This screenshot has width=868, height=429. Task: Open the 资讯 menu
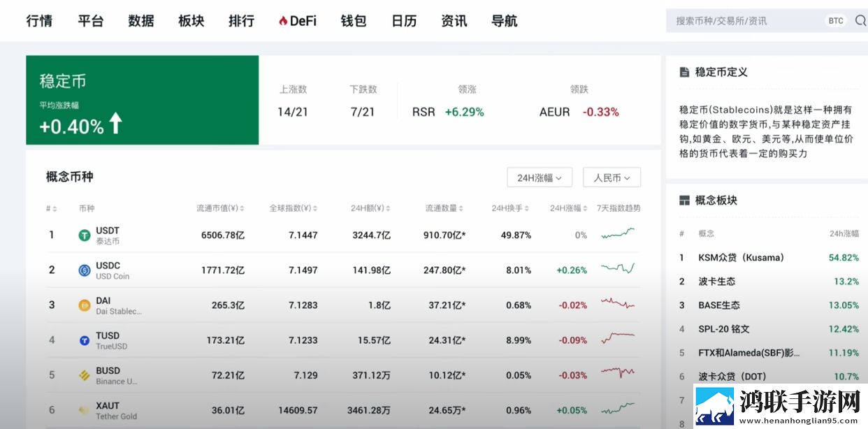pyautogui.click(x=454, y=21)
